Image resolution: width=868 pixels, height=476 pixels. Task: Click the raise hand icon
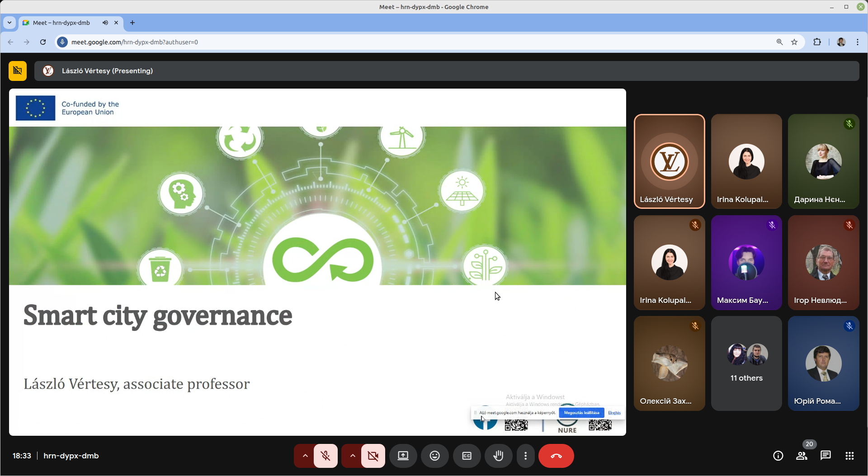click(498, 456)
